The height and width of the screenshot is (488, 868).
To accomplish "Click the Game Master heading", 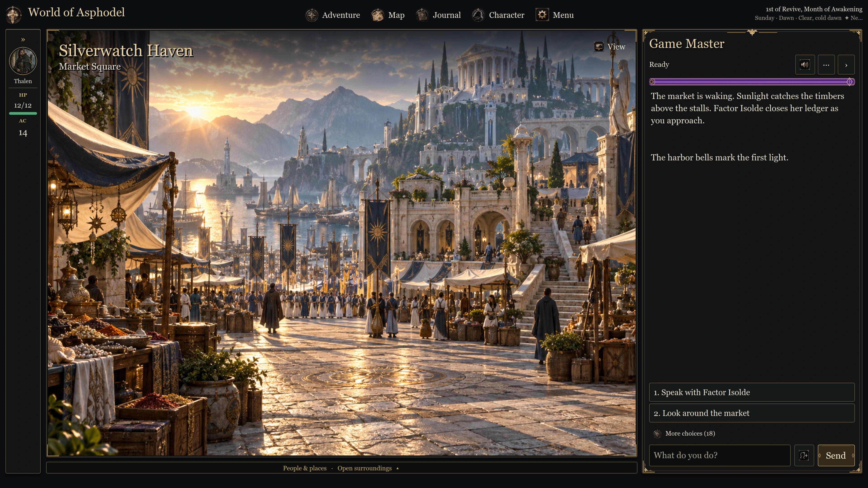I will (x=686, y=44).
